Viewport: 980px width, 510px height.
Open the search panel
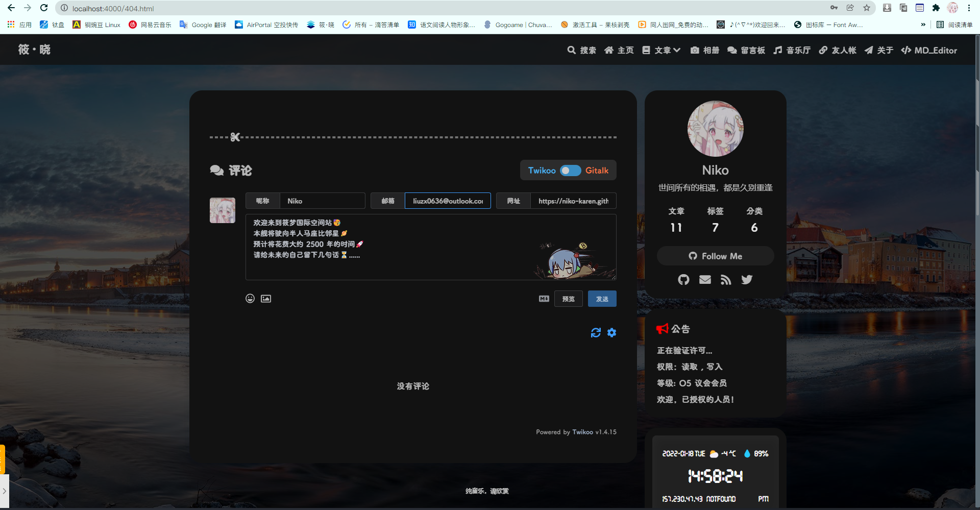tap(582, 50)
